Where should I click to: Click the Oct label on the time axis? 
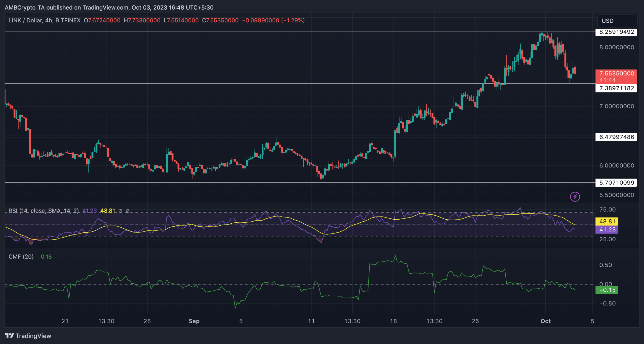click(x=546, y=321)
